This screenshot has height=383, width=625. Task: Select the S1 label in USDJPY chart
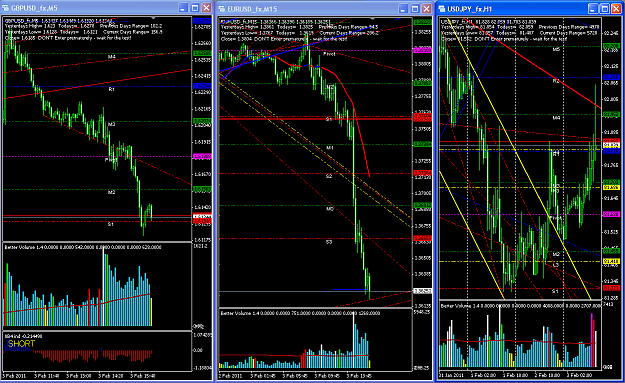point(555,291)
